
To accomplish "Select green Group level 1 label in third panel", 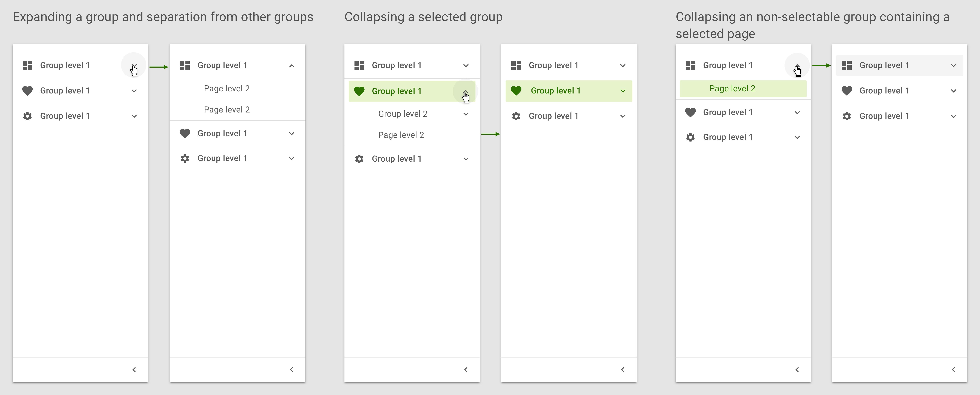I will [x=396, y=91].
